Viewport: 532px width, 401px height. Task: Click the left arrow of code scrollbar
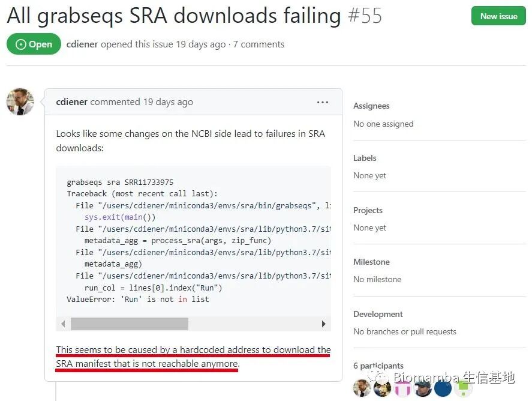click(63, 324)
